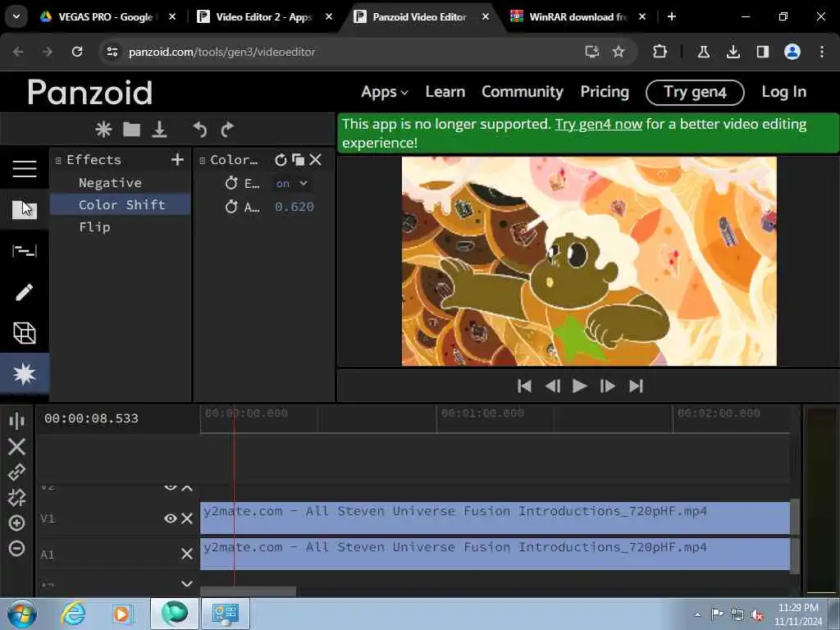Open Windows Start menu

[22, 614]
